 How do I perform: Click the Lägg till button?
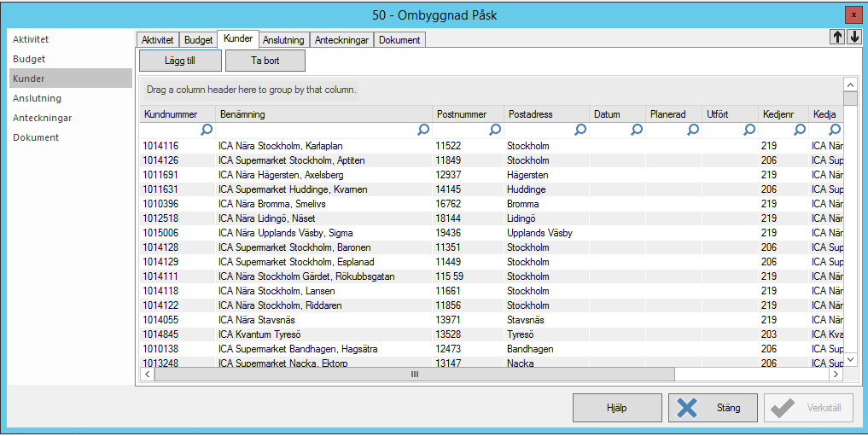pyautogui.click(x=180, y=61)
